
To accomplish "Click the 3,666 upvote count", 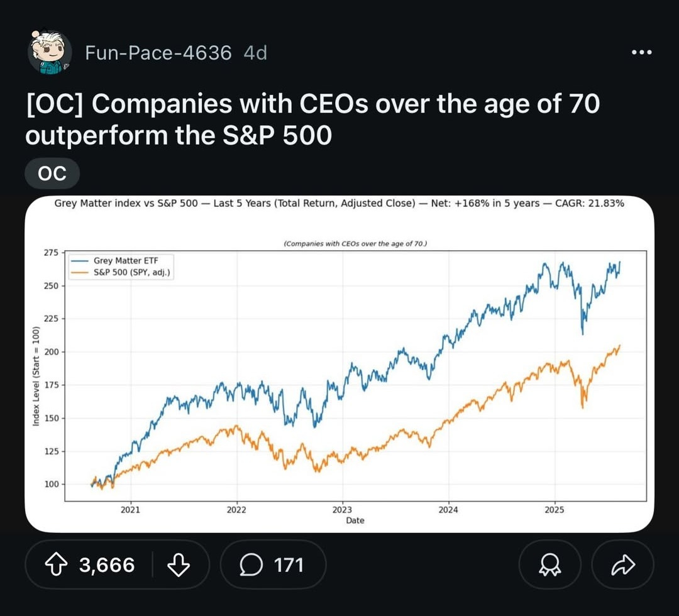I will 107,564.
